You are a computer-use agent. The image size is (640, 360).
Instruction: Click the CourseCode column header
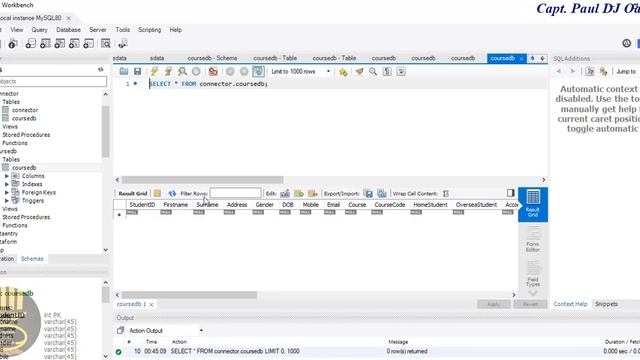click(x=389, y=204)
